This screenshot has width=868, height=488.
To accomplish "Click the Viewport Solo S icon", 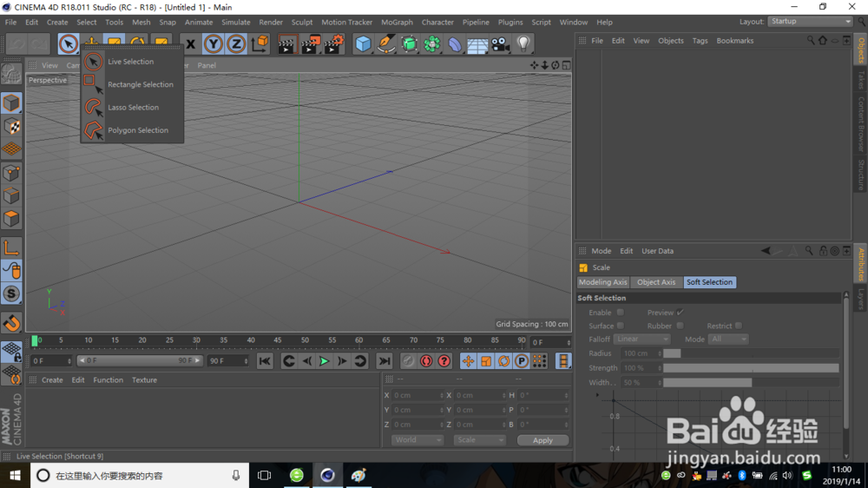I will (x=11, y=293).
